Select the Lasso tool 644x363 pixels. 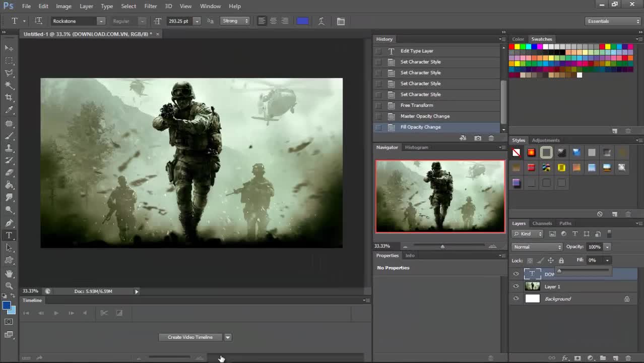pos(9,73)
